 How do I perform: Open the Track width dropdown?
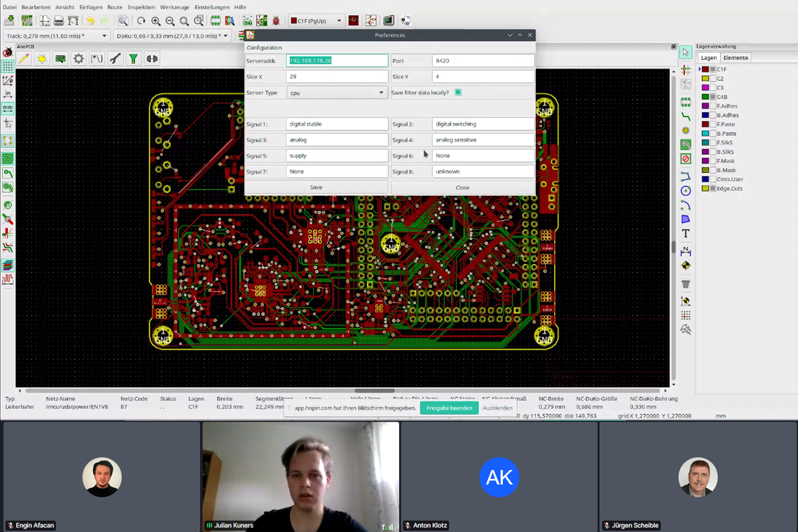pyautogui.click(x=57, y=36)
